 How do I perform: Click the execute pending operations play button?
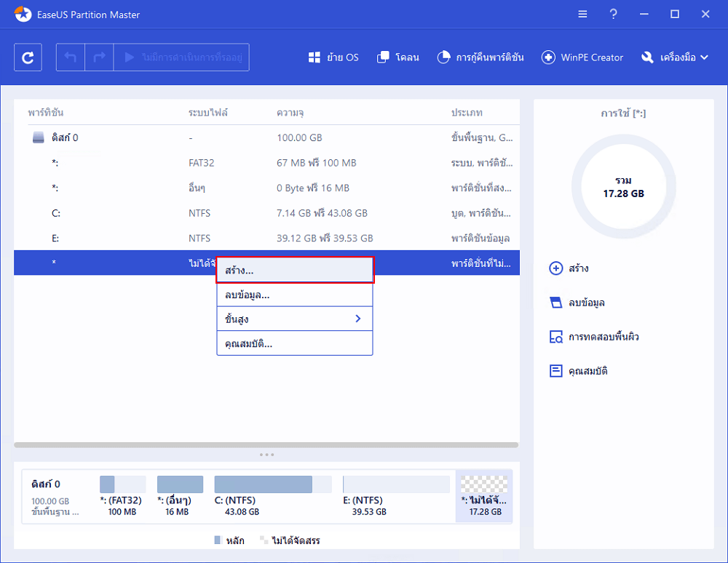tap(181, 57)
